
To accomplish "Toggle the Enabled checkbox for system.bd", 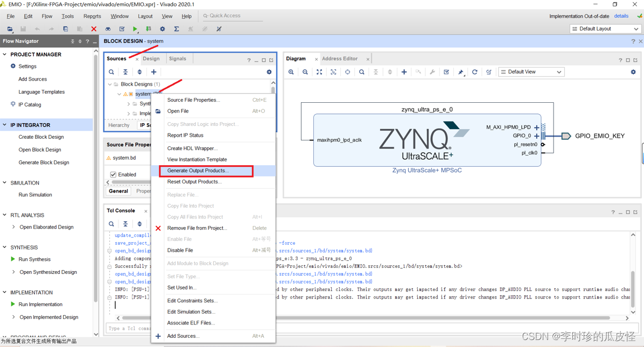I will click(x=114, y=174).
